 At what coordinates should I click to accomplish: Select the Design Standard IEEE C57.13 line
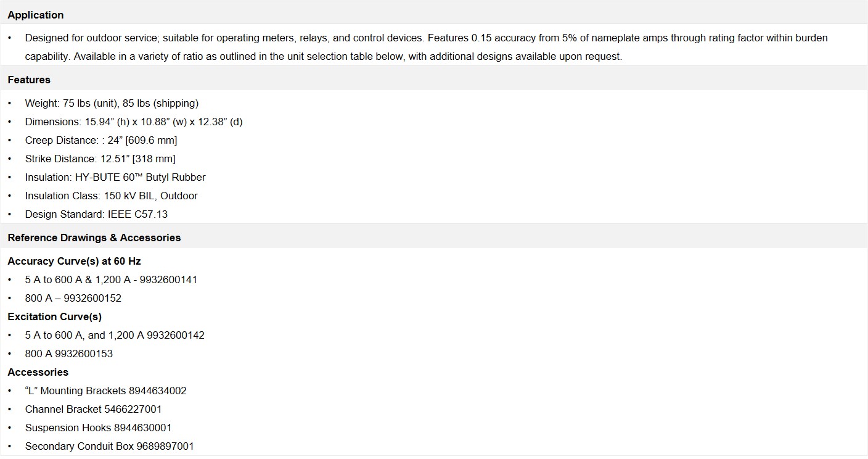click(96, 214)
